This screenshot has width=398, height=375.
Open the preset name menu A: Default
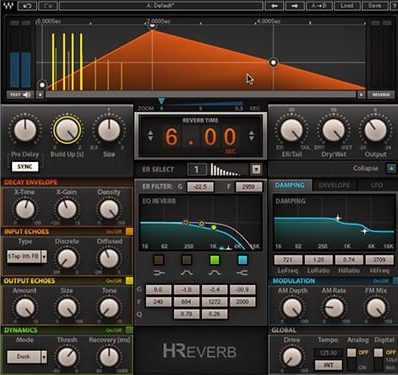pos(161,6)
